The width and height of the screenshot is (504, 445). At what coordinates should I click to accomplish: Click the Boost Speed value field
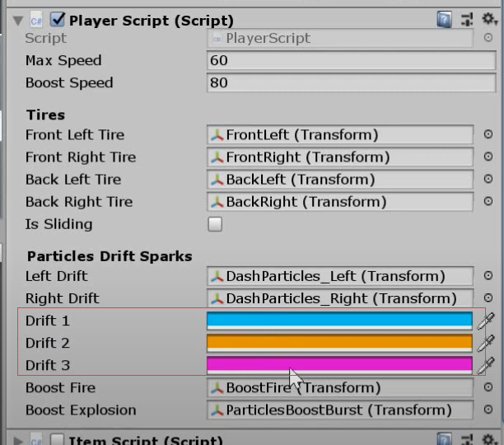coord(352,83)
